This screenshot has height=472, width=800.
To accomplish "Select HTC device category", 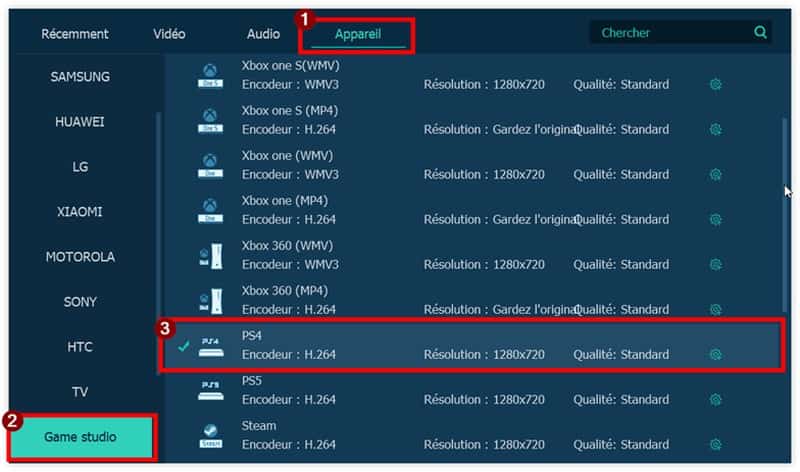I will [80, 346].
